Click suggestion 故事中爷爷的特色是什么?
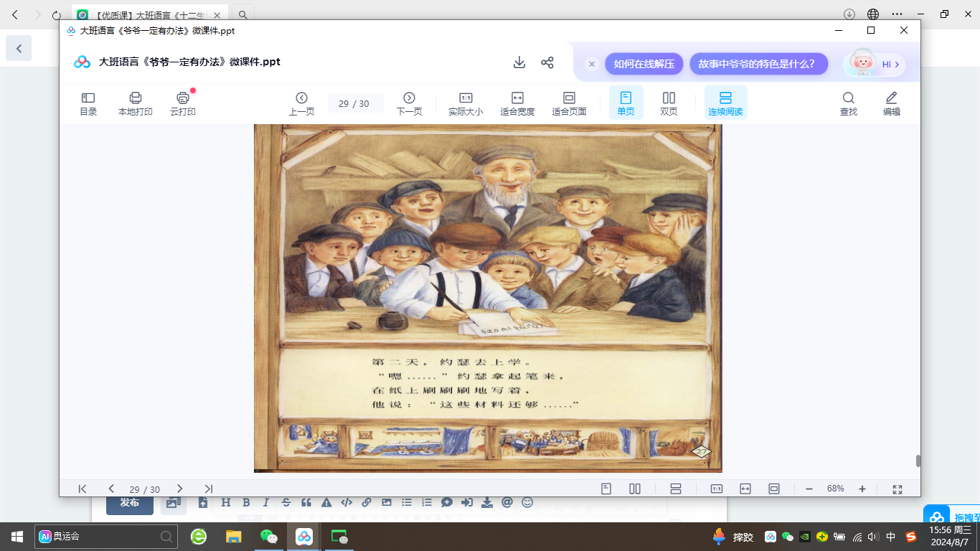This screenshot has height=551, width=980. click(x=759, y=64)
